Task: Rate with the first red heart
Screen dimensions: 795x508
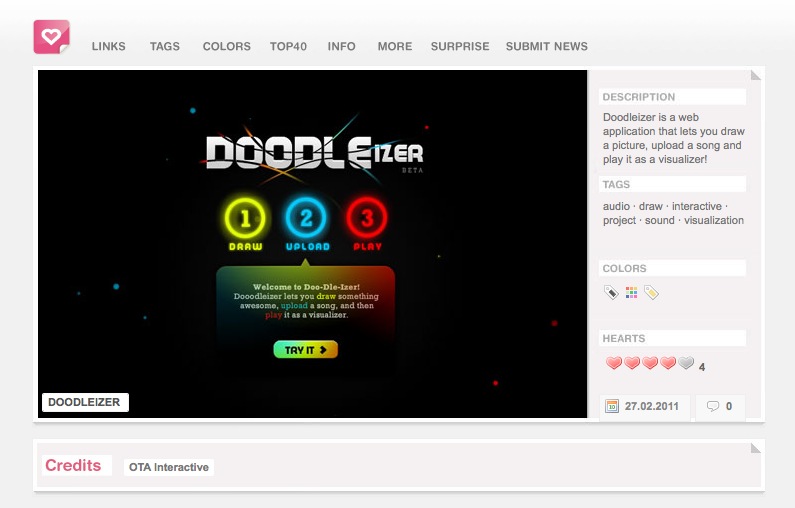Action: [614, 364]
